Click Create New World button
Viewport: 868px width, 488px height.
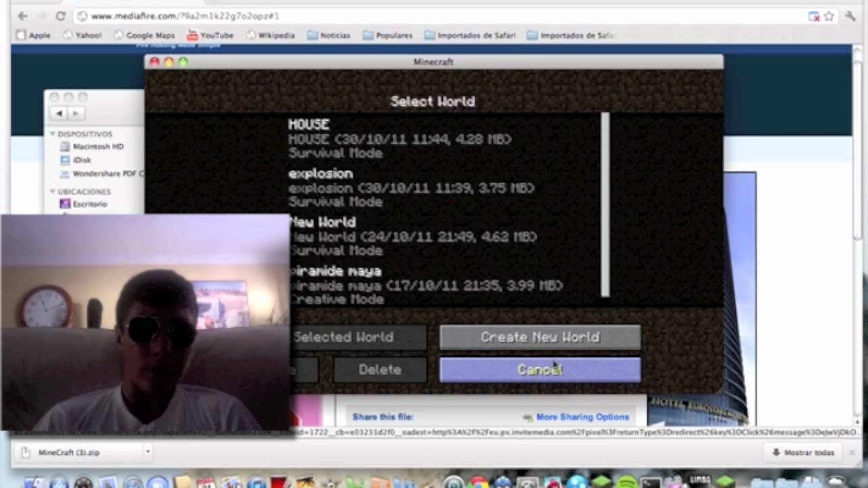point(540,337)
